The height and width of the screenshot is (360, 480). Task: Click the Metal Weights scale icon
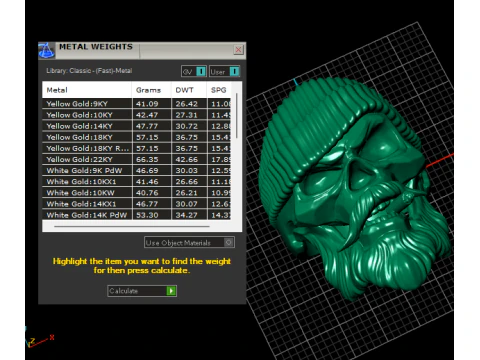pos(46,50)
